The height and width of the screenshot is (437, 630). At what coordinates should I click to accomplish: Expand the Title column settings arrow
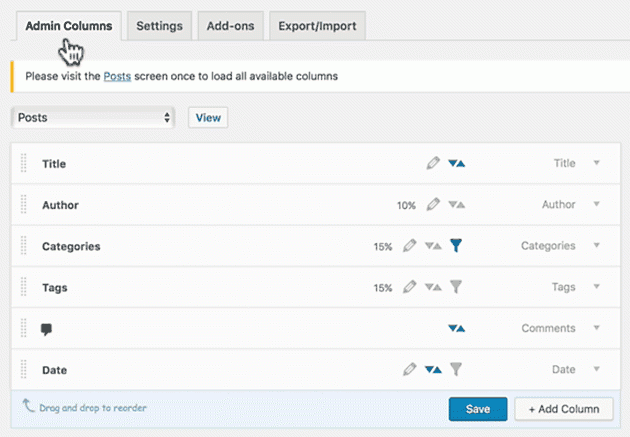tap(597, 163)
